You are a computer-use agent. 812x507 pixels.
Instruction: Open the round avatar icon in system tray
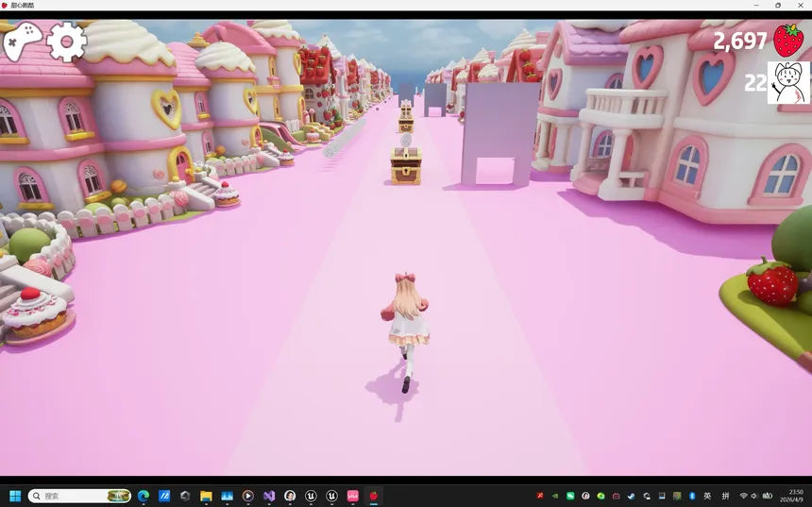[x=585, y=496]
